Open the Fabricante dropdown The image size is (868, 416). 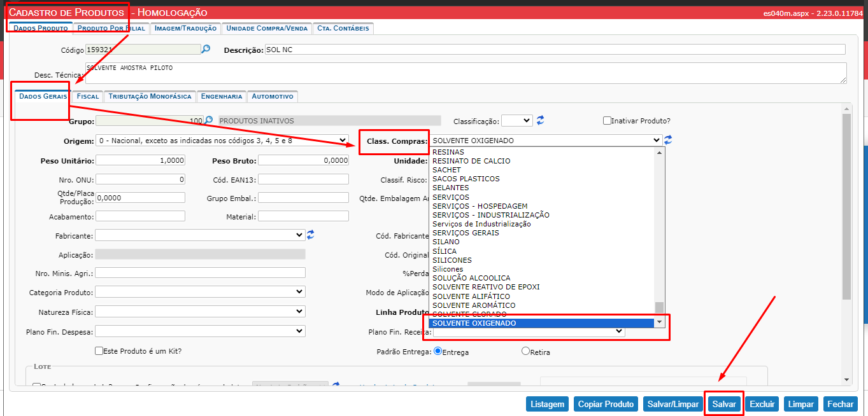click(x=200, y=235)
